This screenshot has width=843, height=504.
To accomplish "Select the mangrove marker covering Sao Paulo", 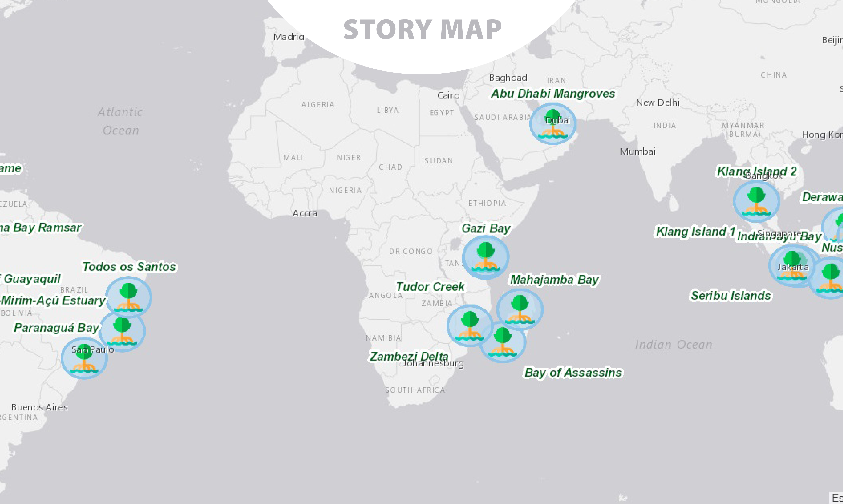I will click(x=84, y=358).
